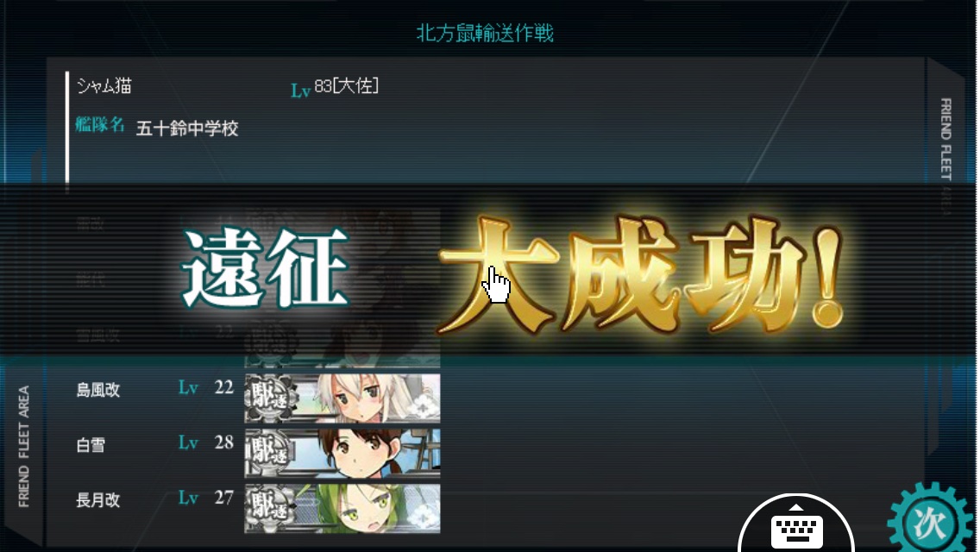Click the ship name 白雪
The image size is (980, 552).
pos(91,445)
